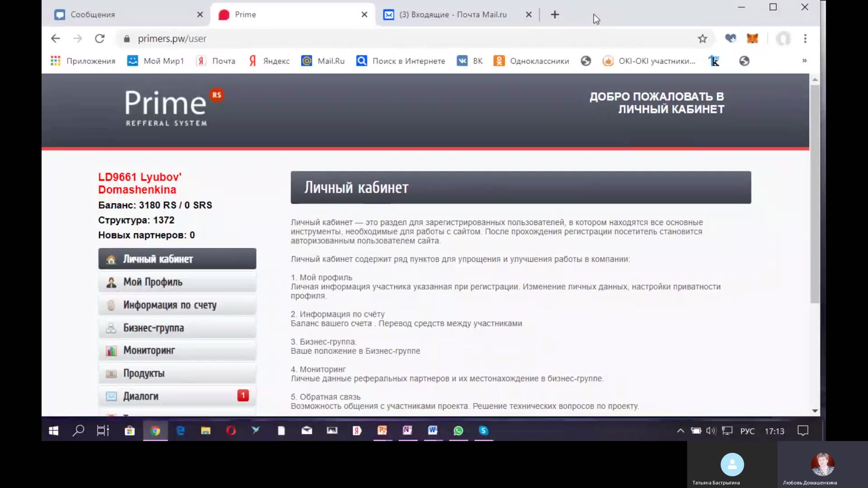Open the Mail.Ru bookmark
This screenshot has width=868, height=488.
pos(323,61)
